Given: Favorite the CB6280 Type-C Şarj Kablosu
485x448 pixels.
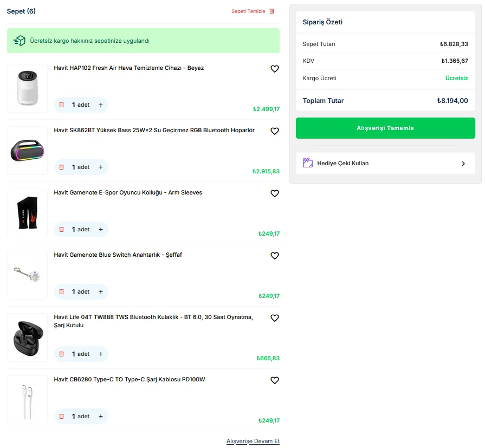Looking at the screenshot, I should 275,380.
